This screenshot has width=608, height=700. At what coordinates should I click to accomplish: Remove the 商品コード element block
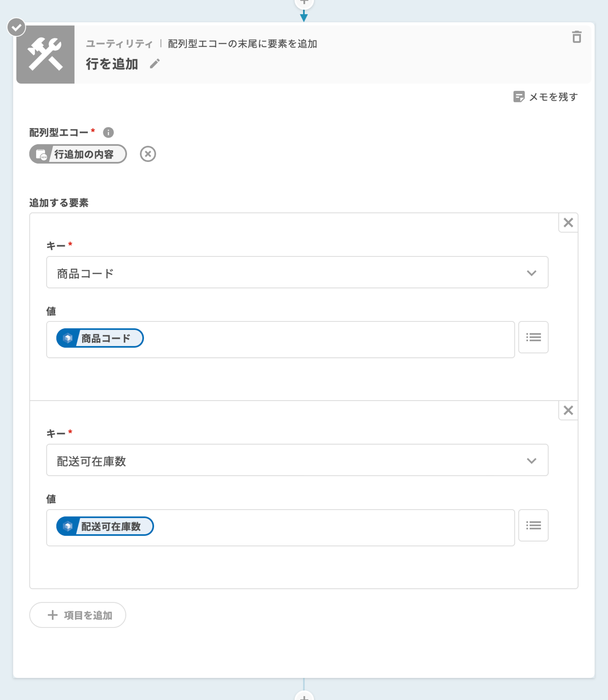568,222
